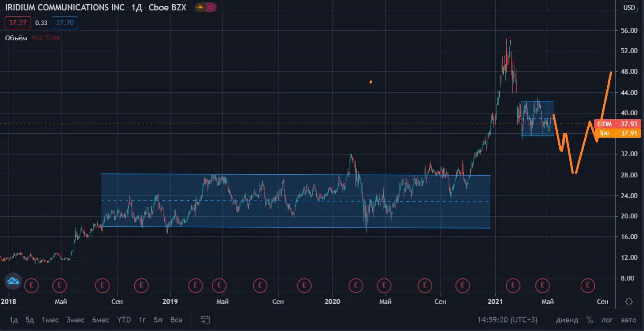This screenshot has width=644, height=331.
Task: Open the 14:59:20 (UTC+3) timezone menu
Action: point(508,320)
